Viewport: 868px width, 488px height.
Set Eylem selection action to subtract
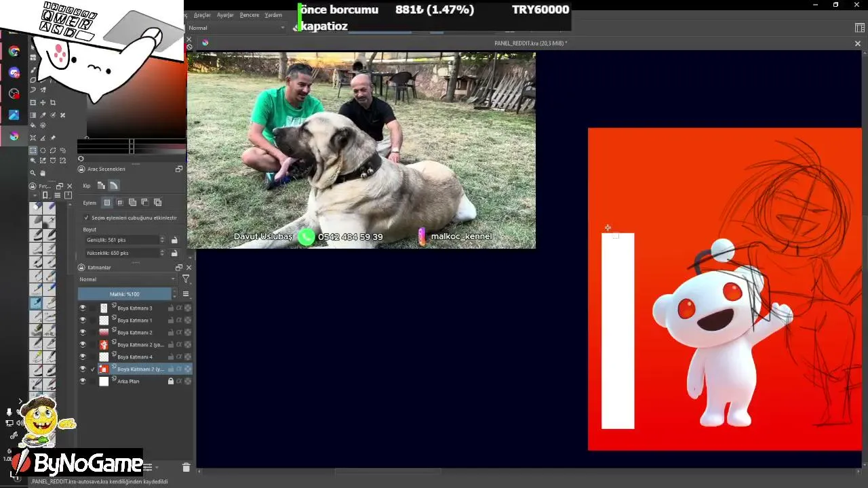145,203
